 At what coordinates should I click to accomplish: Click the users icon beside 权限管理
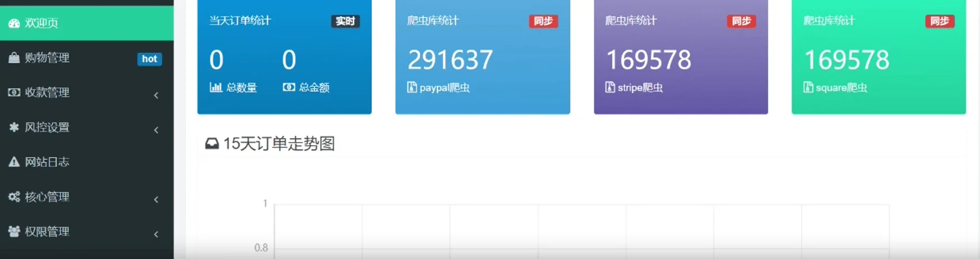(x=14, y=231)
